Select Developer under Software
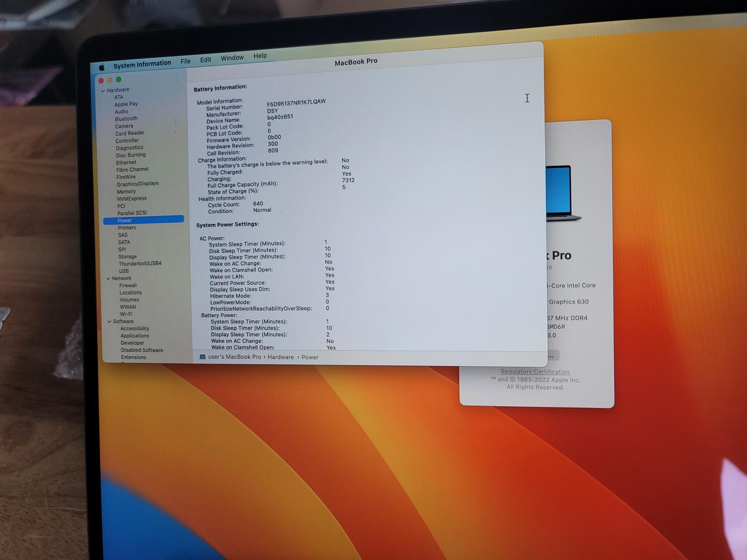 coord(132,343)
